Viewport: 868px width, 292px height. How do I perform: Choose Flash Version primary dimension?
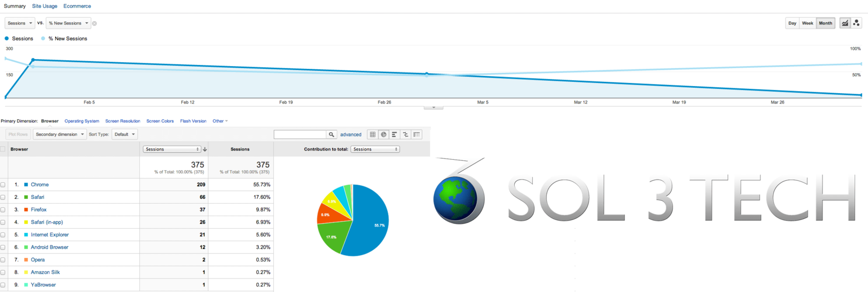point(193,121)
